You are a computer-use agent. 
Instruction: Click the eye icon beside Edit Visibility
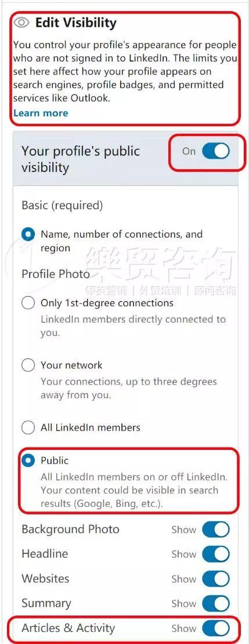pyautogui.click(x=21, y=23)
